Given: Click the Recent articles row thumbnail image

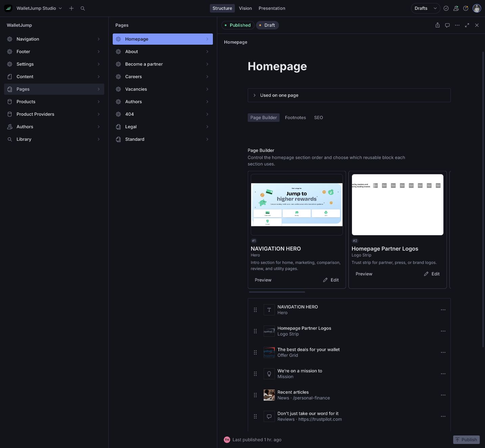Looking at the screenshot, I should pos(269,395).
